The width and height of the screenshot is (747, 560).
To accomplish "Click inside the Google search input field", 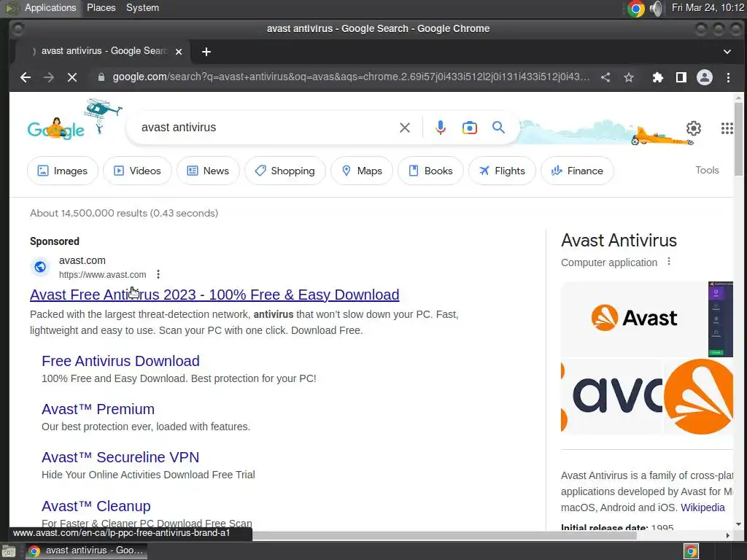I will pyautogui.click(x=267, y=128).
